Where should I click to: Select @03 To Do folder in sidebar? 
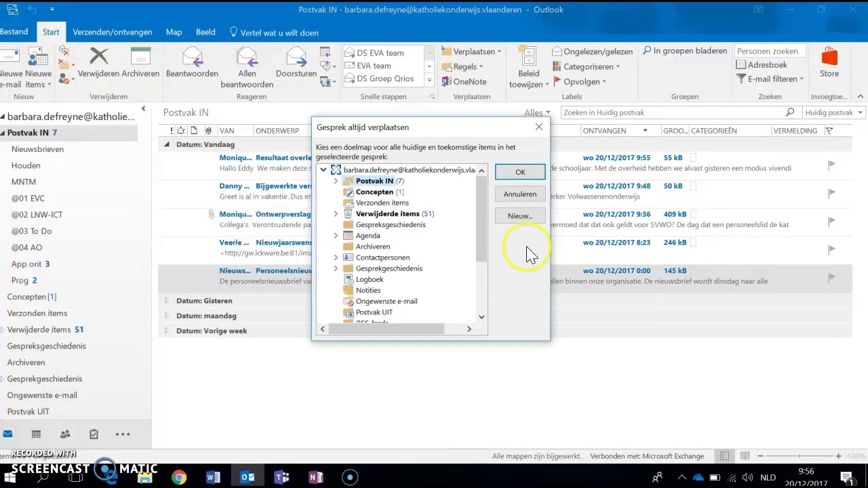click(x=31, y=231)
